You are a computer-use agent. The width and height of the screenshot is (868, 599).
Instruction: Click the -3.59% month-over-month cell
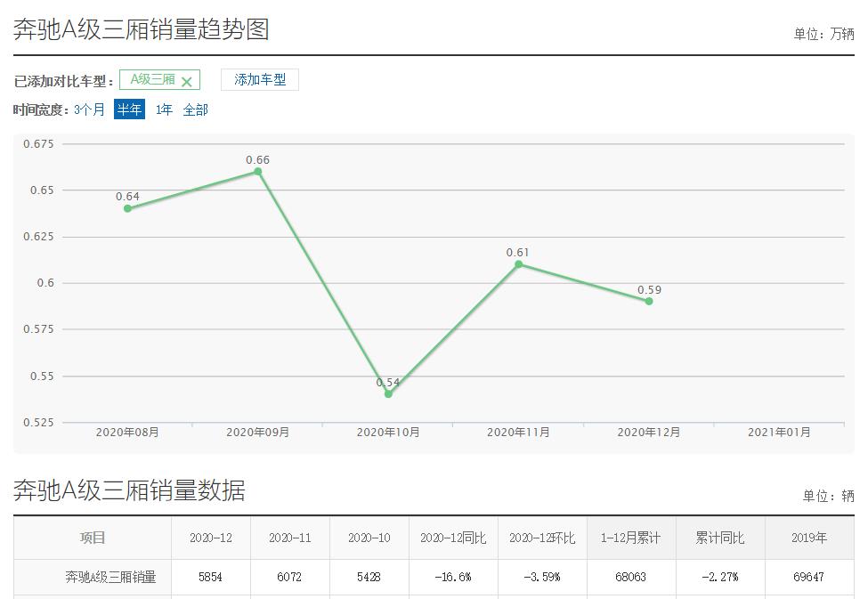coord(542,577)
